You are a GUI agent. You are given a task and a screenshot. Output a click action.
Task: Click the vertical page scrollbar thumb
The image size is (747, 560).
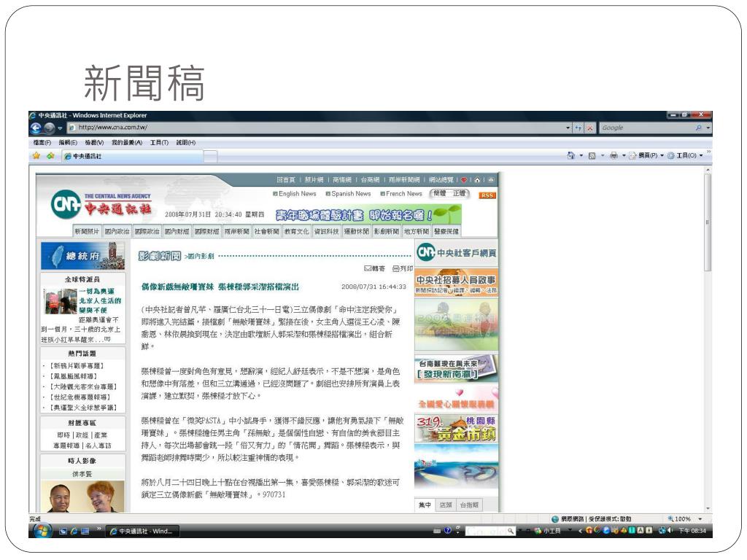pos(708,223)
